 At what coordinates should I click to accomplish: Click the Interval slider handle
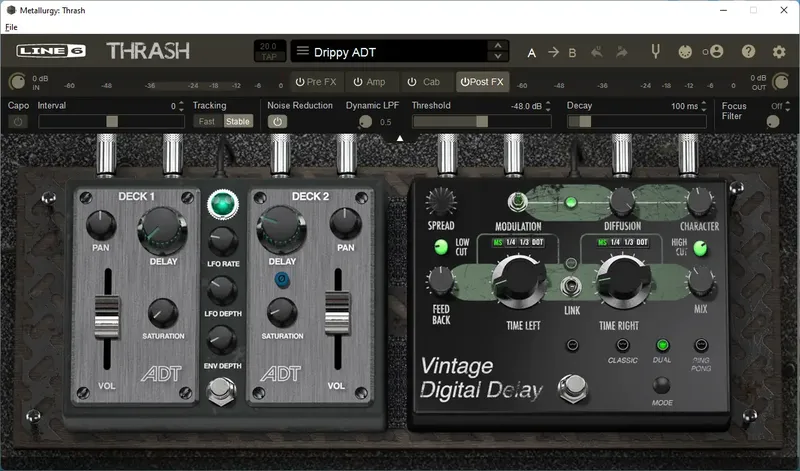tap(112, 121)
